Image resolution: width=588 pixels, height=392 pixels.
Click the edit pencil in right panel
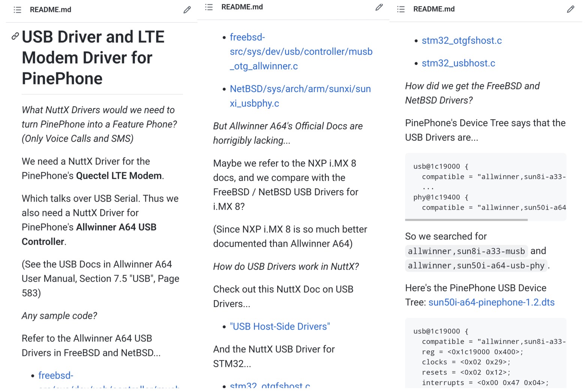[571, 9]
